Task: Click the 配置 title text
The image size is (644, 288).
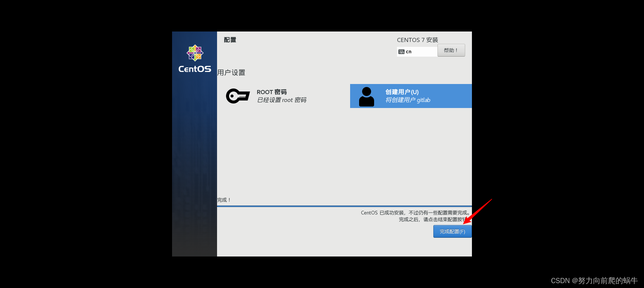Action: point(230,40)
